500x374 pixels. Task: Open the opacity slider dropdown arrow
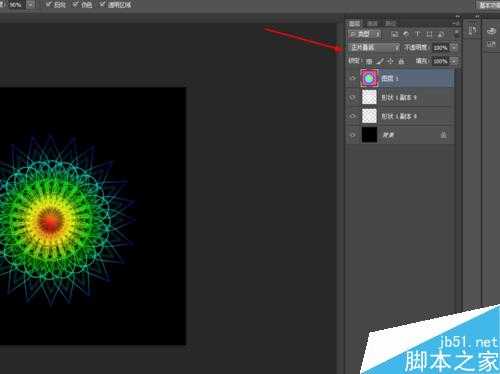[454, 48]
